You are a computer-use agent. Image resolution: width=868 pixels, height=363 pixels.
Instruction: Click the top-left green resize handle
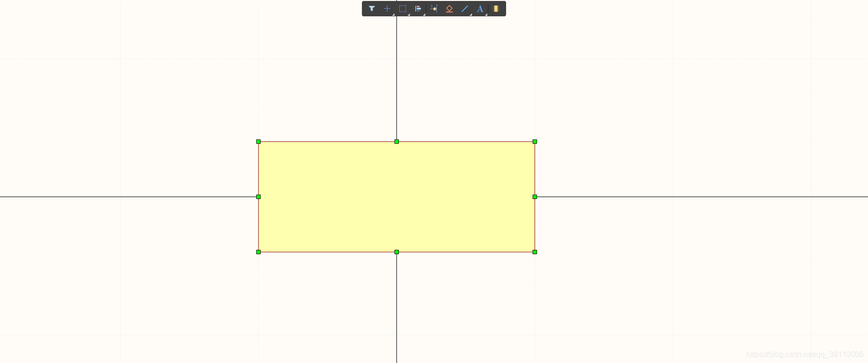[259, 142]
